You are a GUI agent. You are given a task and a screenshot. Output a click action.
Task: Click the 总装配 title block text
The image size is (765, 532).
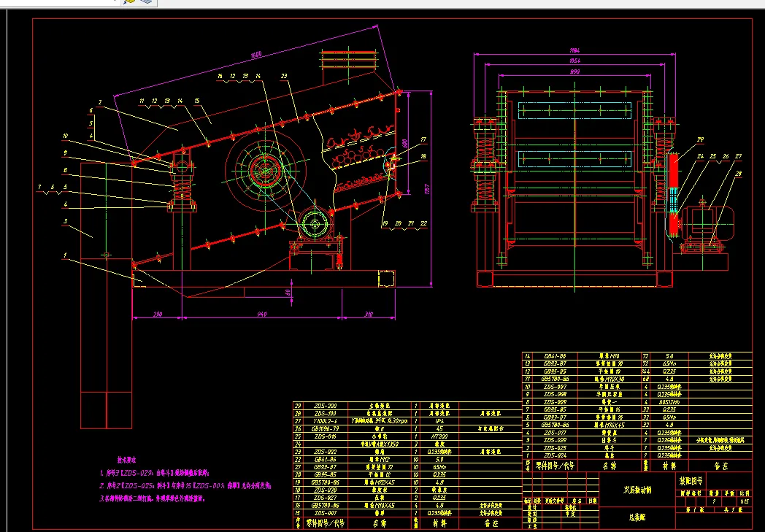[x=637, y=517]
